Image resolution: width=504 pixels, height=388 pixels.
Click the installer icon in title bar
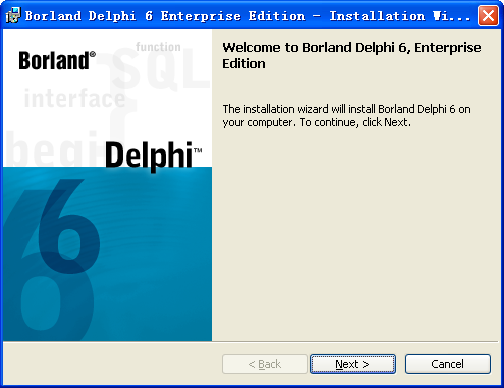[13, 16]
